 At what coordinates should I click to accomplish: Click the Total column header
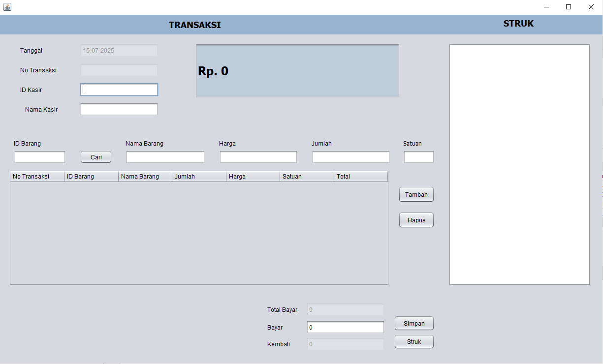click(361, 177)
